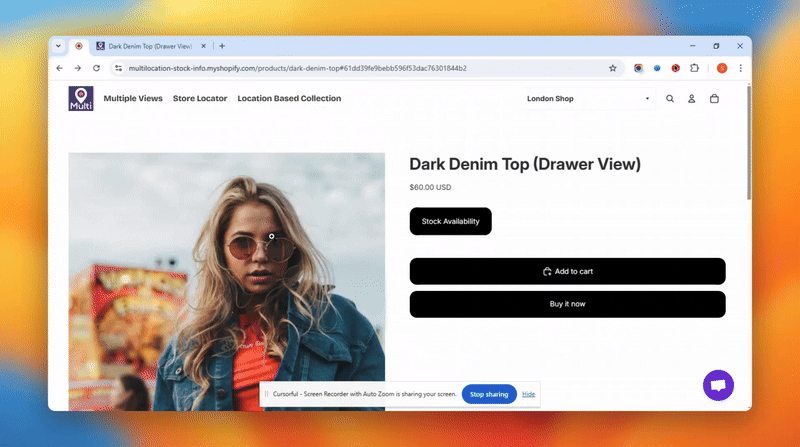Viewport: 800px width, 447px height.
Task: Close the Dark Denim Top browser tab
Action: point(204,46)
